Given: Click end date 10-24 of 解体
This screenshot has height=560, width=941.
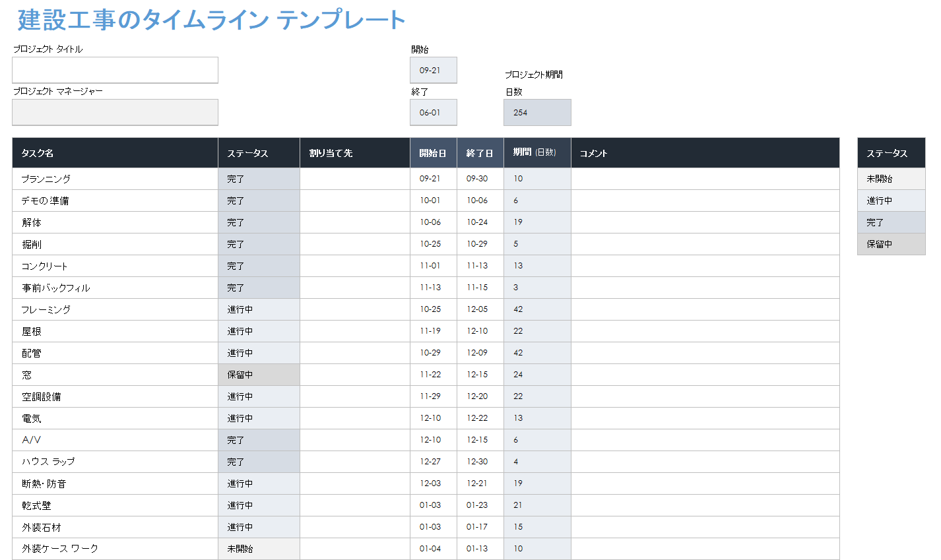Looking at the screenshot, I should point(480,222).
